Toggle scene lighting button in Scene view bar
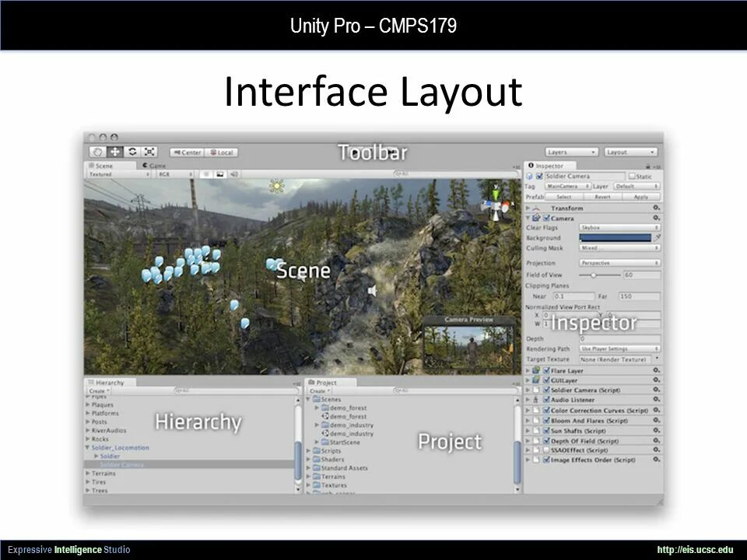This screenshot has width=747, height=560. [206, 174]
